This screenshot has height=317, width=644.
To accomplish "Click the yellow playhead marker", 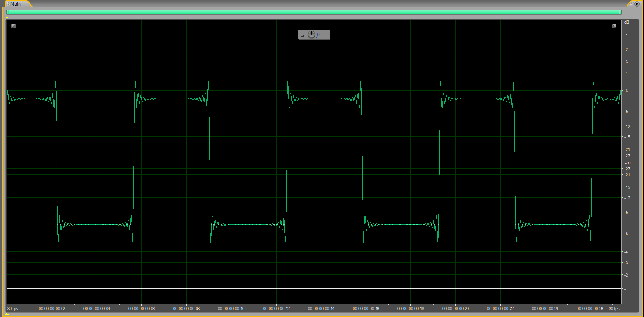I will pos(7,17).
